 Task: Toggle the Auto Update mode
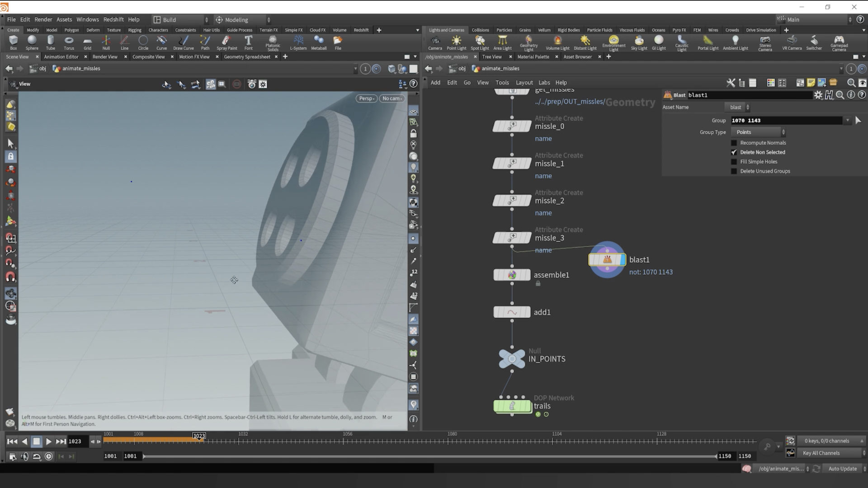pyautogui.click(x=845, y=469)
